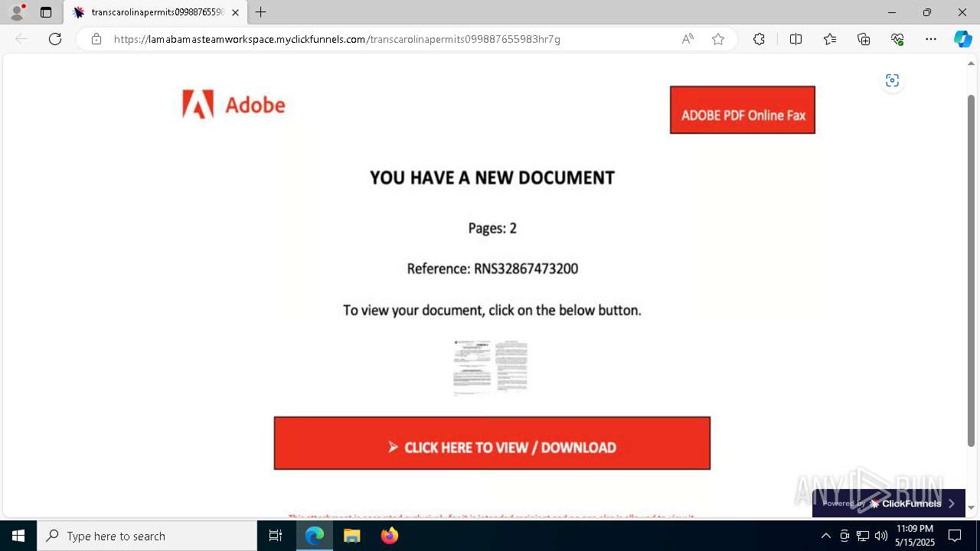980x551 pixels.
Task: Add this page to favorites star
Action: (718, 39)
